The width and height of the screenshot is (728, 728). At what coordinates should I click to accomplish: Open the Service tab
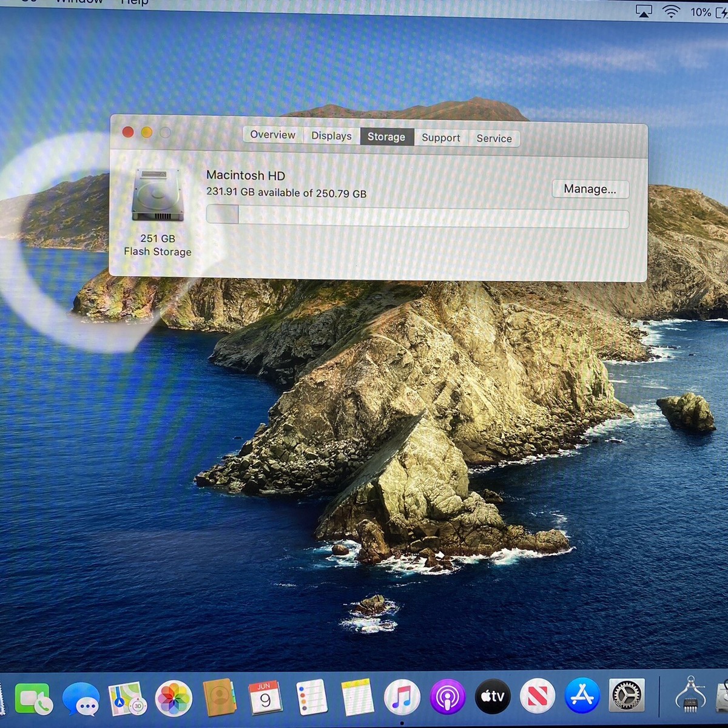coord(494,138)
